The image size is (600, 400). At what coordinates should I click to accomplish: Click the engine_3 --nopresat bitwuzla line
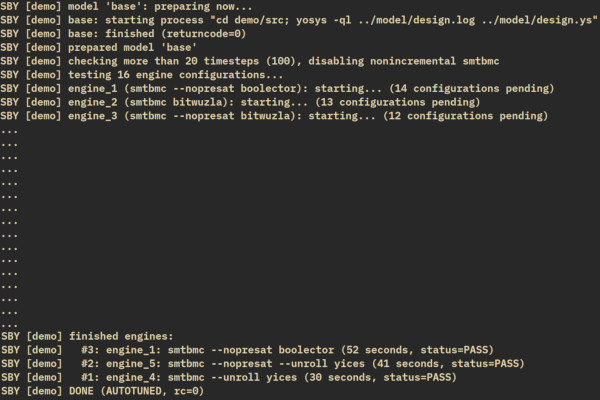pyautogui.click(x=274, y=116)
